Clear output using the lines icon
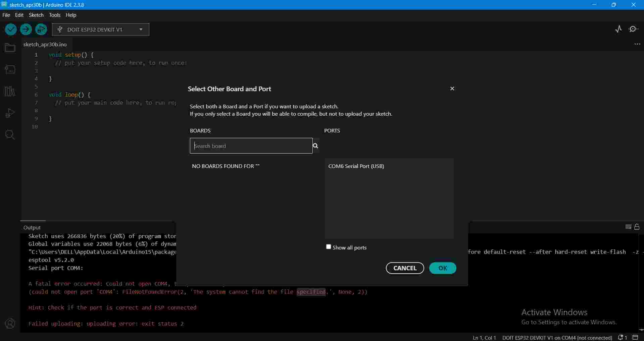The height and width of the screenshot is (341, 644). (629, 227)
